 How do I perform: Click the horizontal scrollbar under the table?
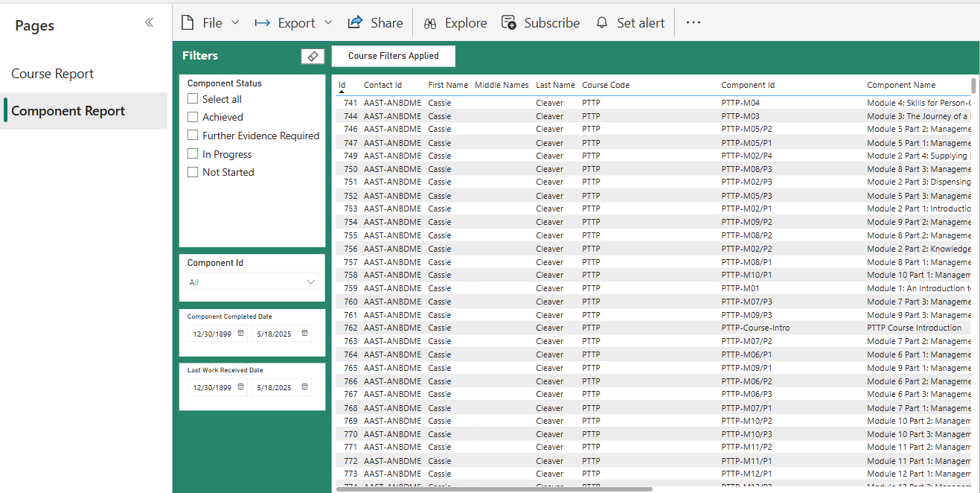pyautogui.click(x=494, y=489)
